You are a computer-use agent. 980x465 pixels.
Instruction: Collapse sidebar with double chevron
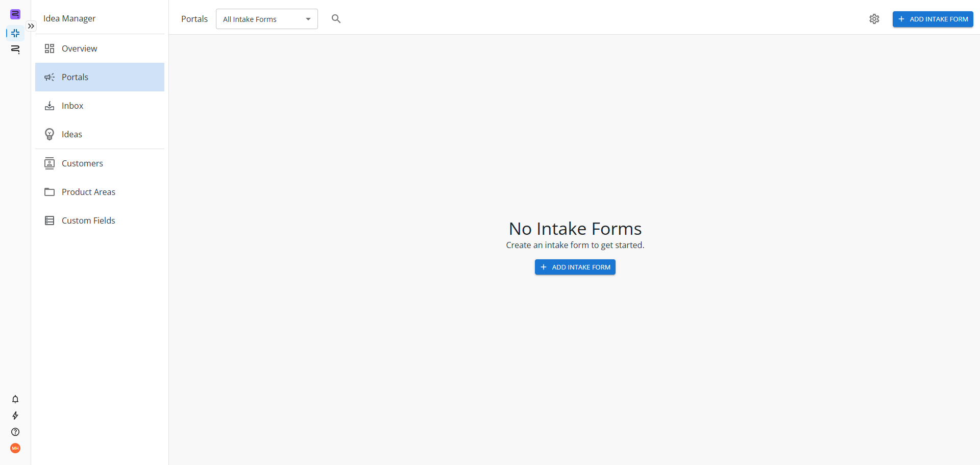coord(31,26)
